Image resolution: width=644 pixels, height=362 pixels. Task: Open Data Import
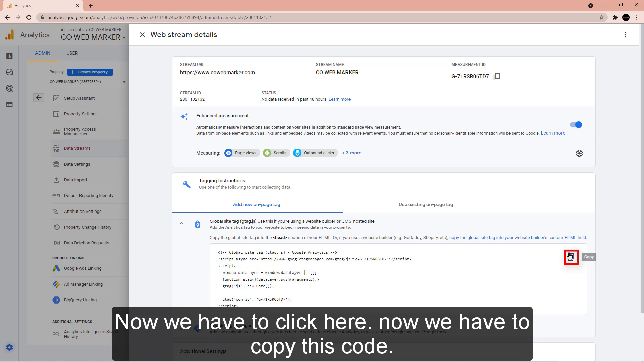pos(75,180)
